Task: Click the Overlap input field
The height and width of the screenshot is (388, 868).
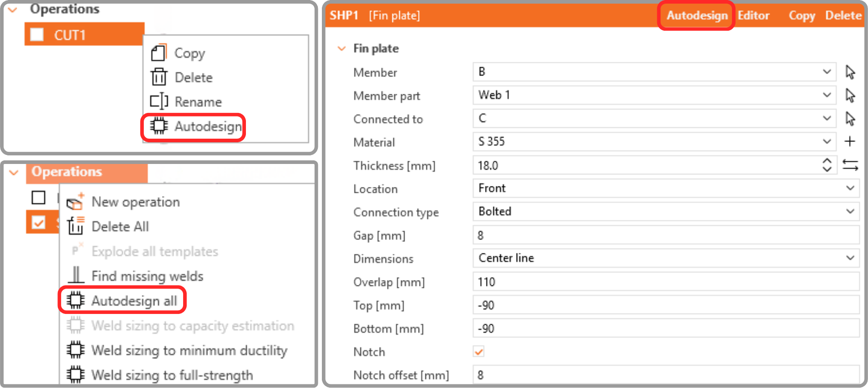Action: pyautogui.click(x=666, y=282)
